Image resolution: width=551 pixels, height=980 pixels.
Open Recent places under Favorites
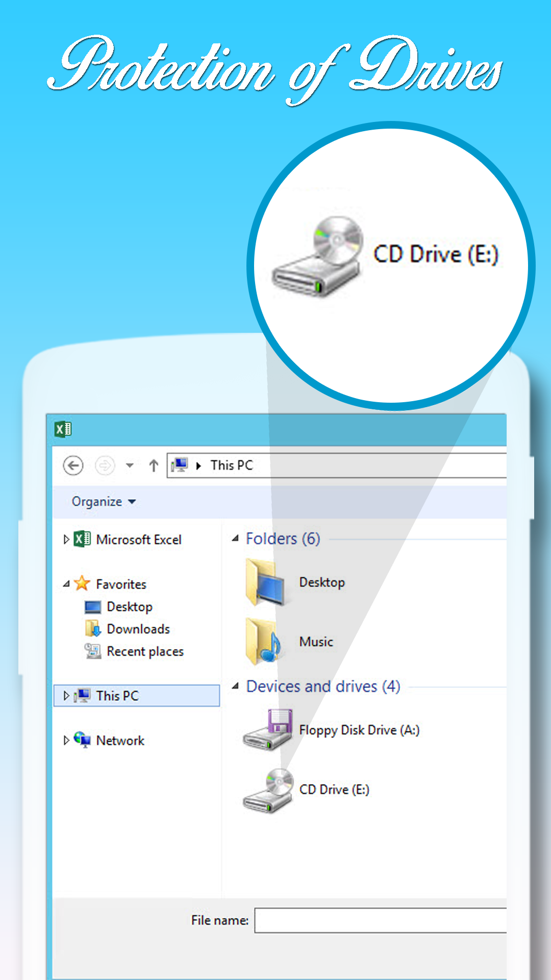pyautogui.click(x=145, y=652)
